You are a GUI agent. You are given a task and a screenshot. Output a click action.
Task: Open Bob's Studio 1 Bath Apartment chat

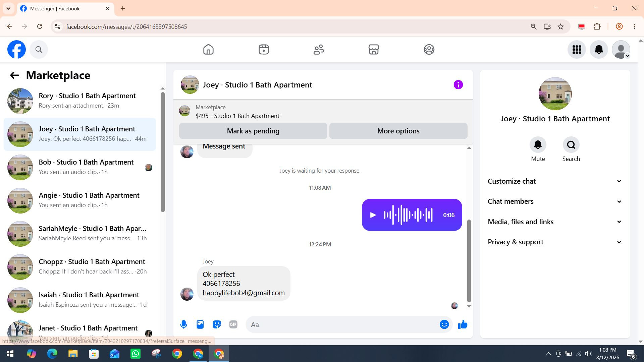pyautogui.click(x=80, y=167)
